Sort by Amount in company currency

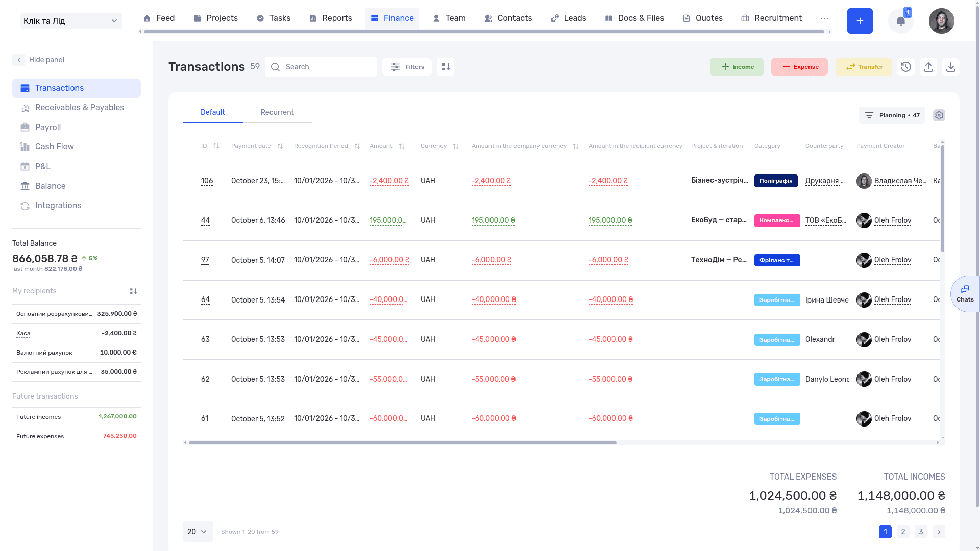coord(576,146)
